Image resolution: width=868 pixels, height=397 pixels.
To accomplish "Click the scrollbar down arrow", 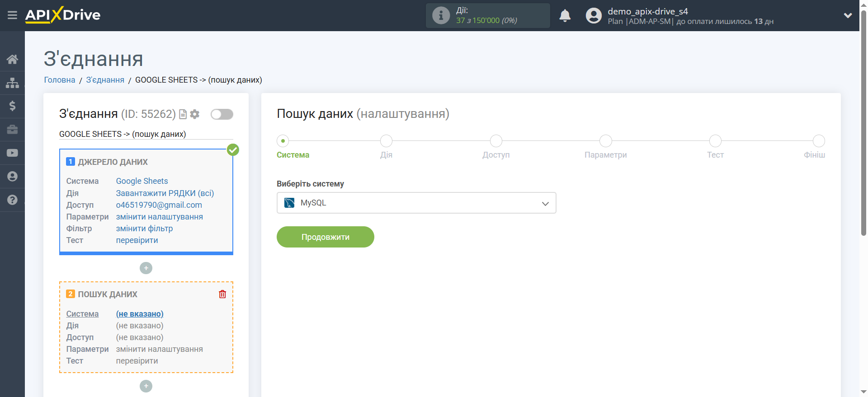I will click(863, 392).
